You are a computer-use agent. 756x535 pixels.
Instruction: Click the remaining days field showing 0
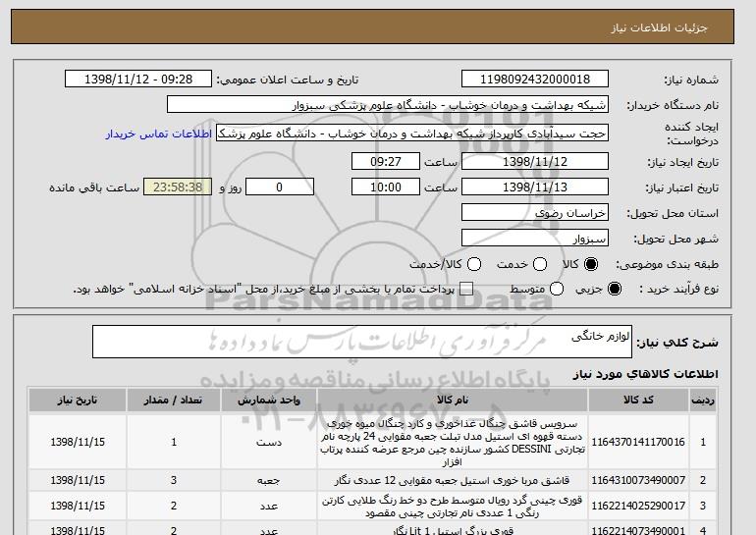[x=280, y=187]
